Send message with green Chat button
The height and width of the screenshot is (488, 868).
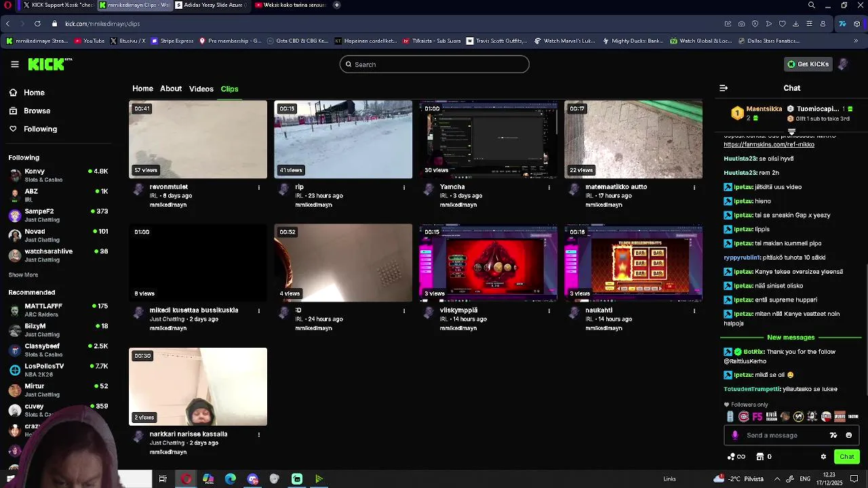pyautogui.click(x=847, y=457)
